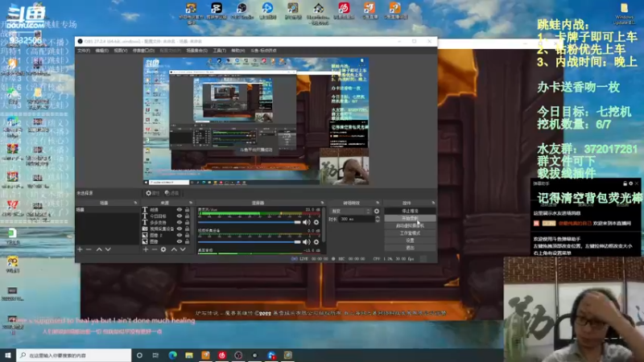
Task: Move the scene up in the scenes list
Action: tap(99, 249)
